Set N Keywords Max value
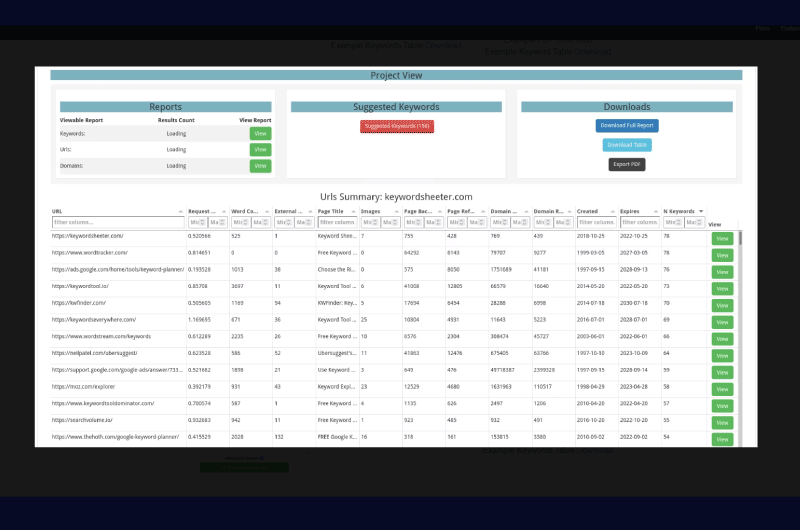Viewport: 800px width, 530px height. click(x=693, y=222)
